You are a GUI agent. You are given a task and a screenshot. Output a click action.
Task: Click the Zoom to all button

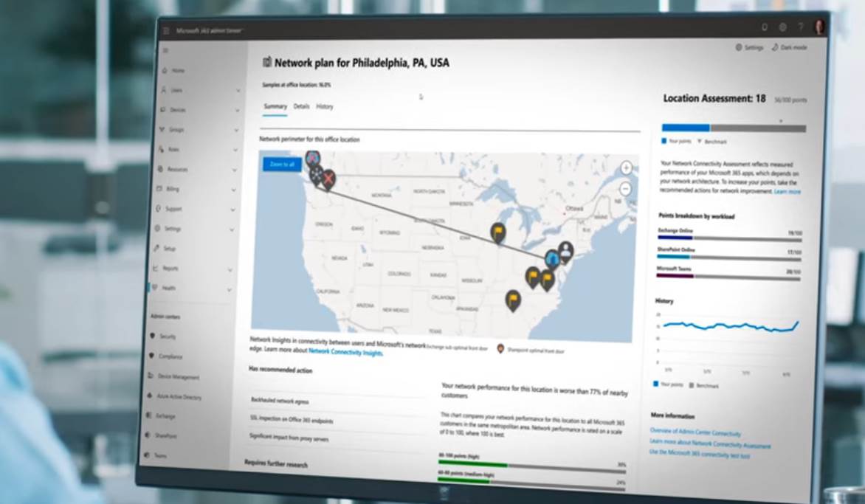[x=282, y=164]
